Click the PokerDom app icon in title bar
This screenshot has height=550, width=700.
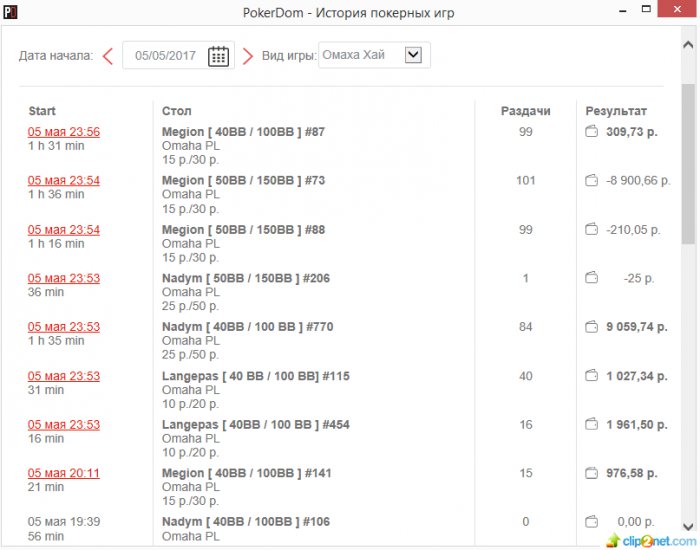coord(10,12)
